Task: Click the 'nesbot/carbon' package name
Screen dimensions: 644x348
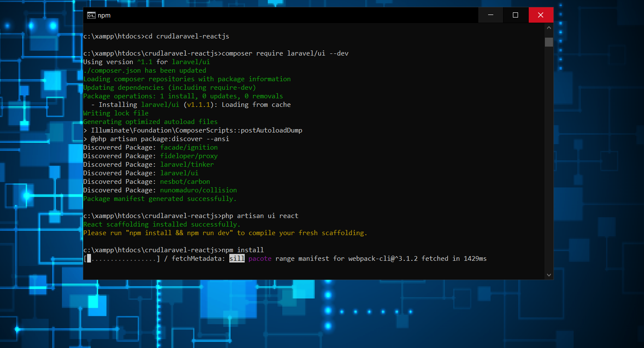Action: 185,182
